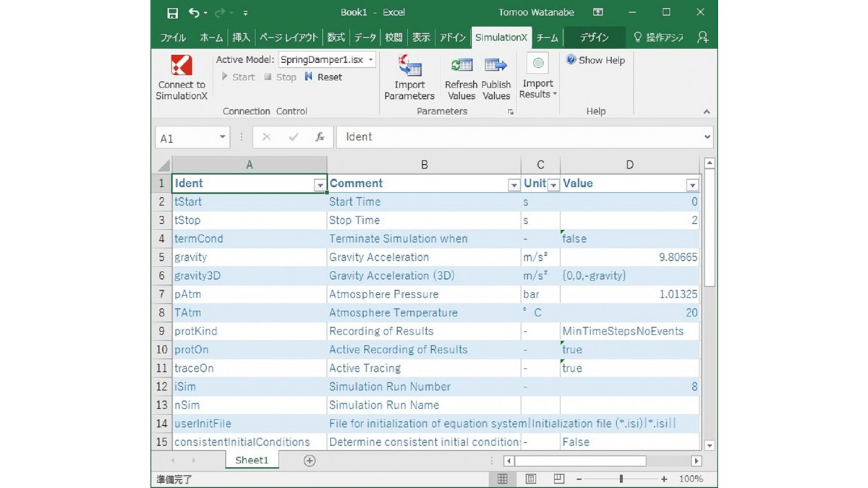Switch to the チーム tab
This screenshot has width=868, height=488.
547,38
